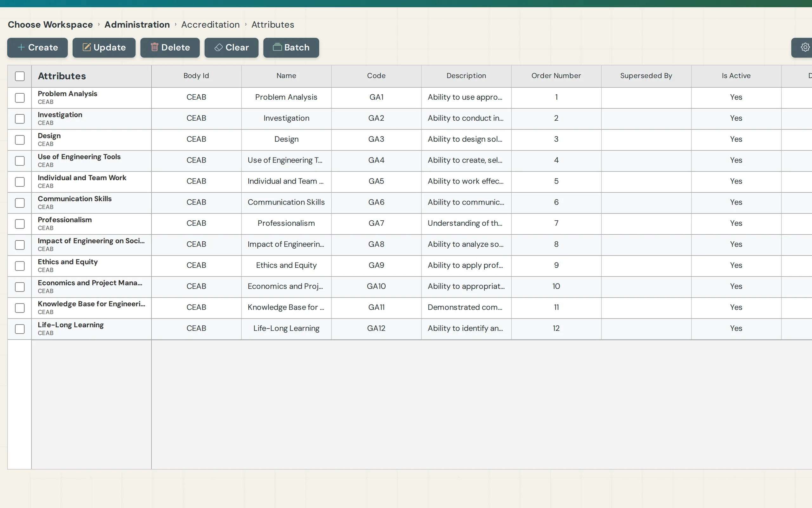Viewport: 812px width, 508px height.
Task: Open the Knowledge Base for Engineeri... row
Action: [91, 308]
